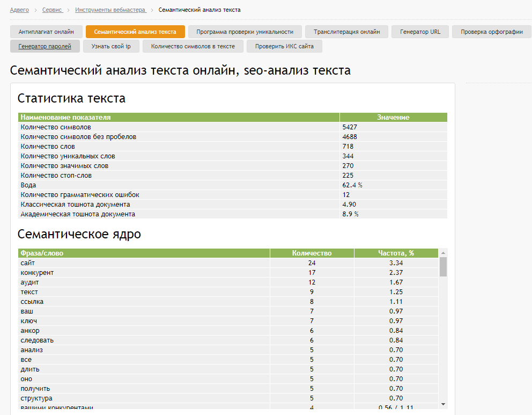Click the word аудит in keyword table
The image size is (532, 415).
pyautogui.click(x=30, y=282)
